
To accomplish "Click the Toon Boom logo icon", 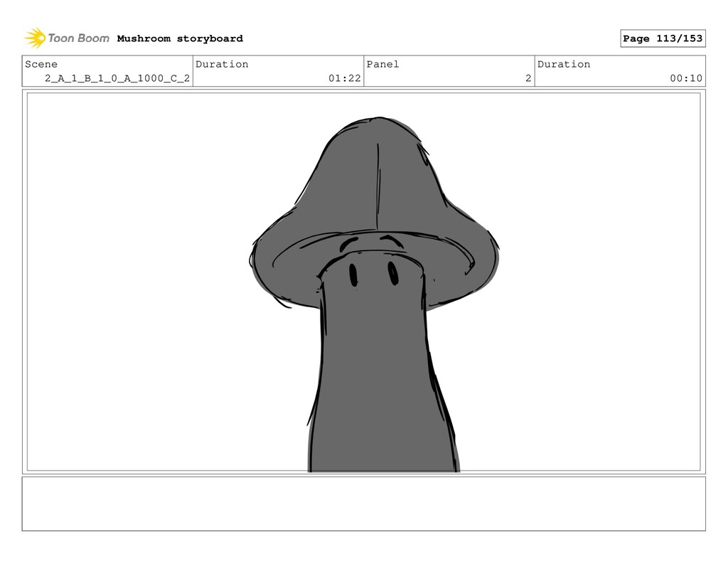I will coord(35,38).
